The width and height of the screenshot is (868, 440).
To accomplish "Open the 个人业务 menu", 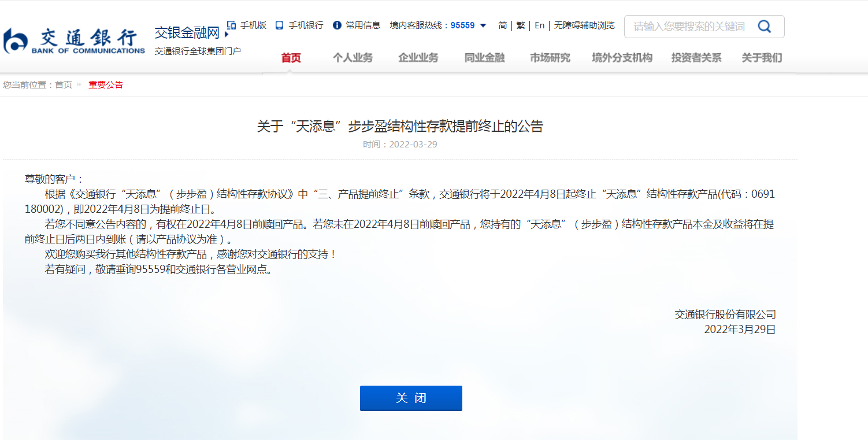I will tap(353, 58).
